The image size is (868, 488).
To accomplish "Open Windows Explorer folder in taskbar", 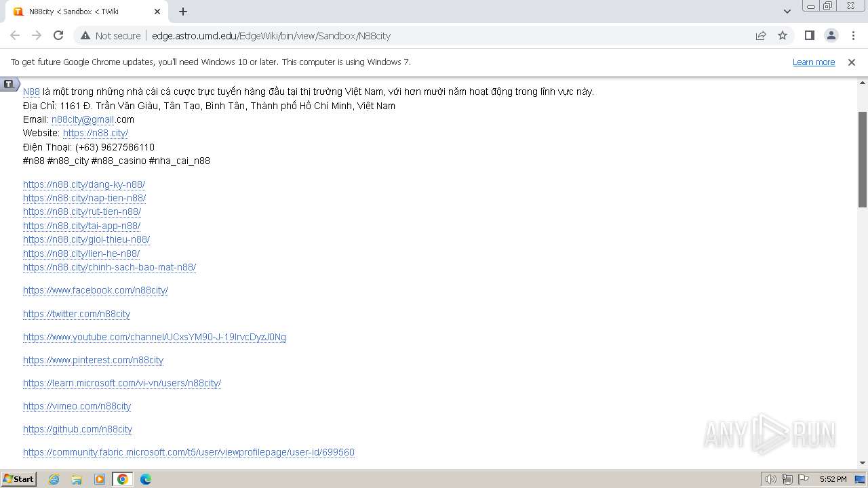I will 77,479.
